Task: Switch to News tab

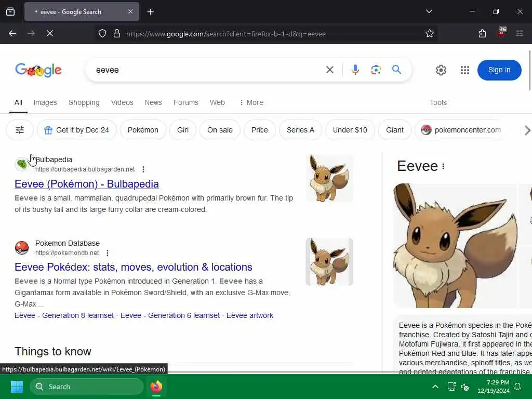Action: [153, 102]
